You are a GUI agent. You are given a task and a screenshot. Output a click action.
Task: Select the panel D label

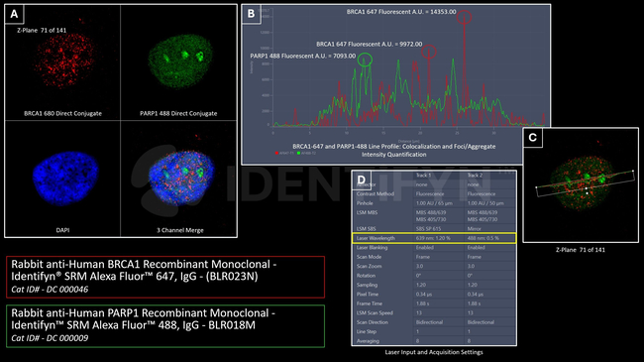click(x=362, y=180)
